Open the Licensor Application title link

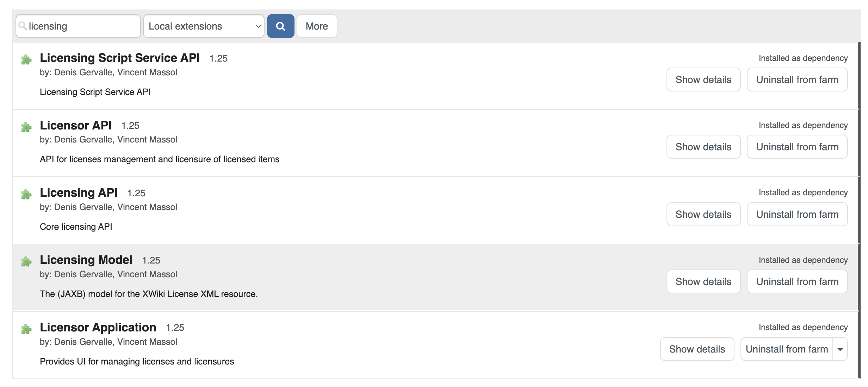click(98, 327)
